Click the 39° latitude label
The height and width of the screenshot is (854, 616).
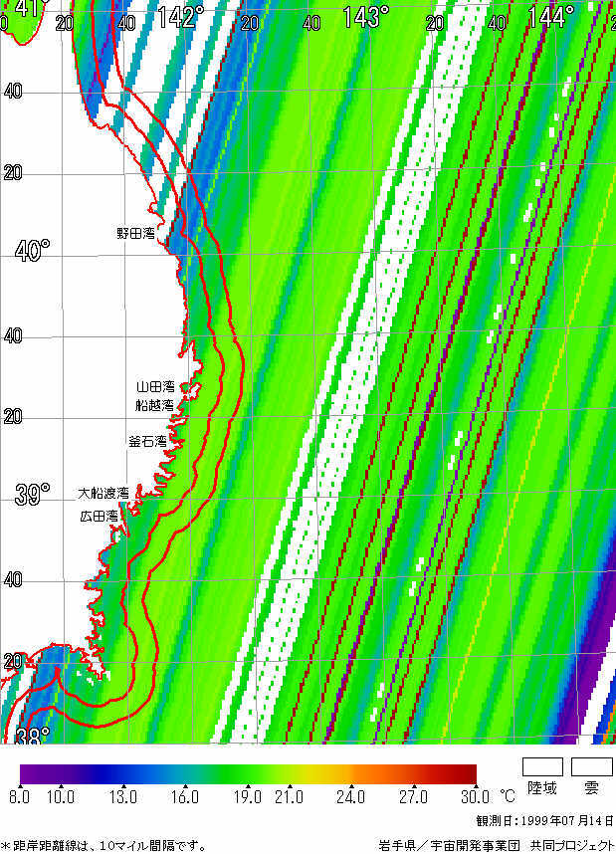coord(32,494)
